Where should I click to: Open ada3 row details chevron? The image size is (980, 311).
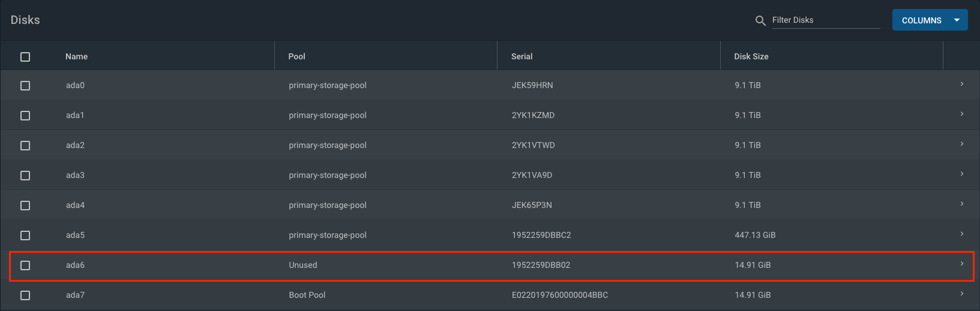click(x=961, y=174)
